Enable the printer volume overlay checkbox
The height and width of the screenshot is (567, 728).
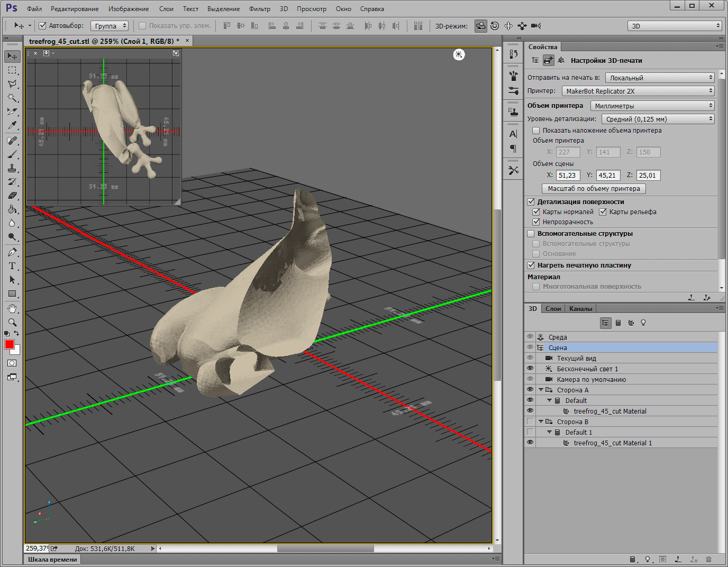536,131
